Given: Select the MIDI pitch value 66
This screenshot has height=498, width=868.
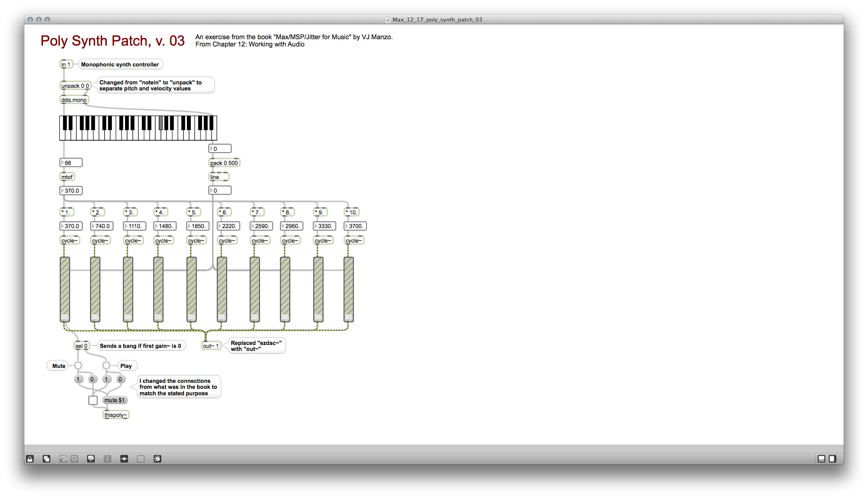Looking at the screenshot, I should [x=70, y=162].
